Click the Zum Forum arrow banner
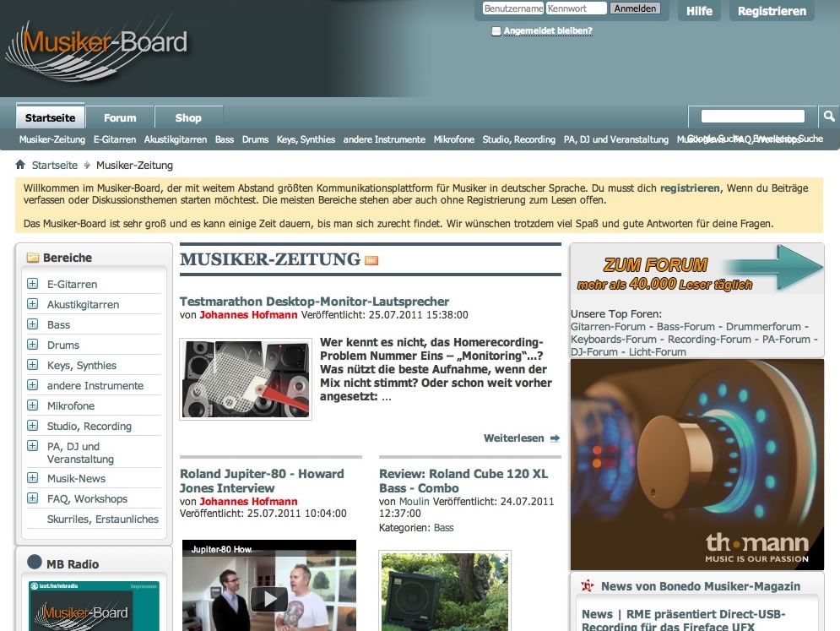Screen dimensions: 840x631 (696, 269)
